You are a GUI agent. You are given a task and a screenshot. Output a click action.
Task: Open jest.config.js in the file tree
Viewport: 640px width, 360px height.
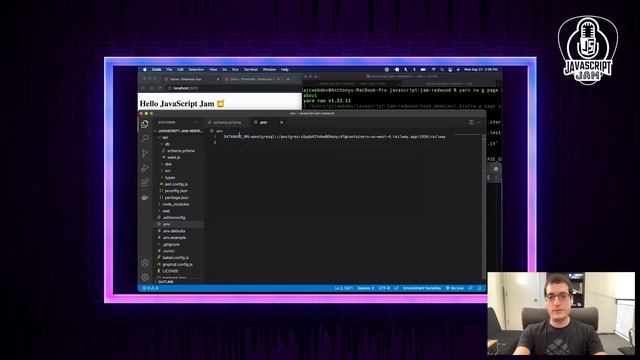click(x=176, y=184)
